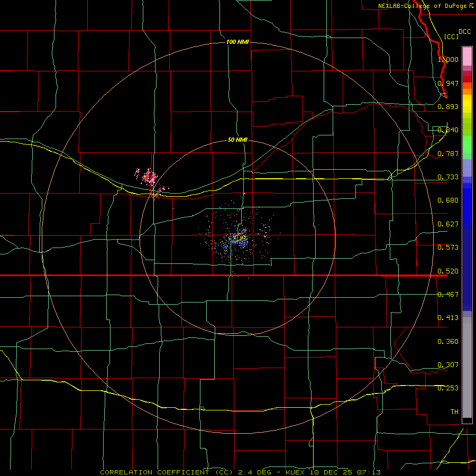476x476 pixels.
Task: Click the 0.467 color scale label
Action: (448, 295)
